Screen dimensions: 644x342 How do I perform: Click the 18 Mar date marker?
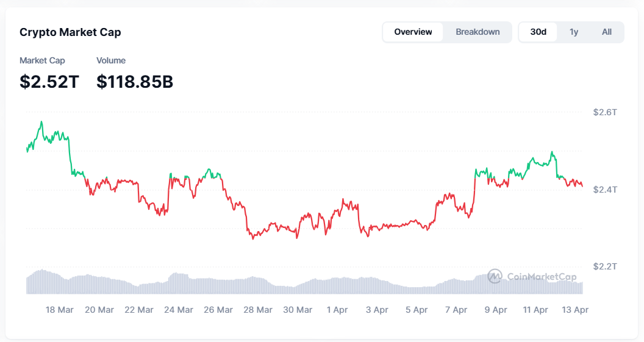click(x=60, y=310)
